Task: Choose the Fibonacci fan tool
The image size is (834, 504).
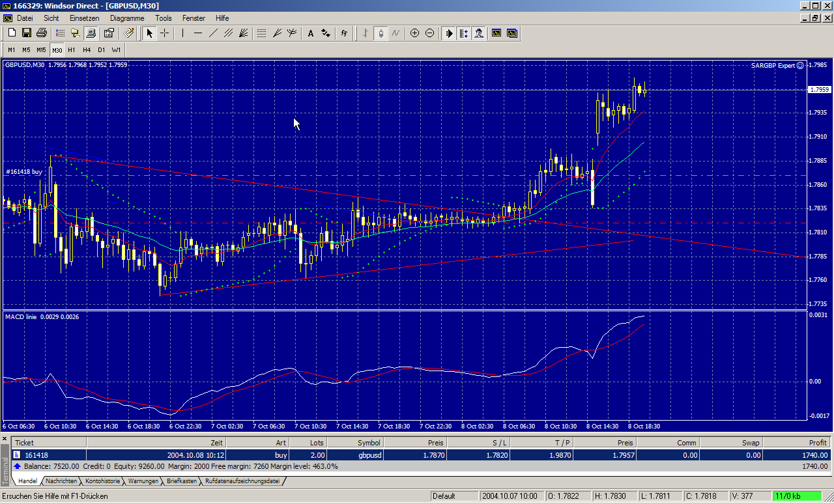Action: click(244, 33)
